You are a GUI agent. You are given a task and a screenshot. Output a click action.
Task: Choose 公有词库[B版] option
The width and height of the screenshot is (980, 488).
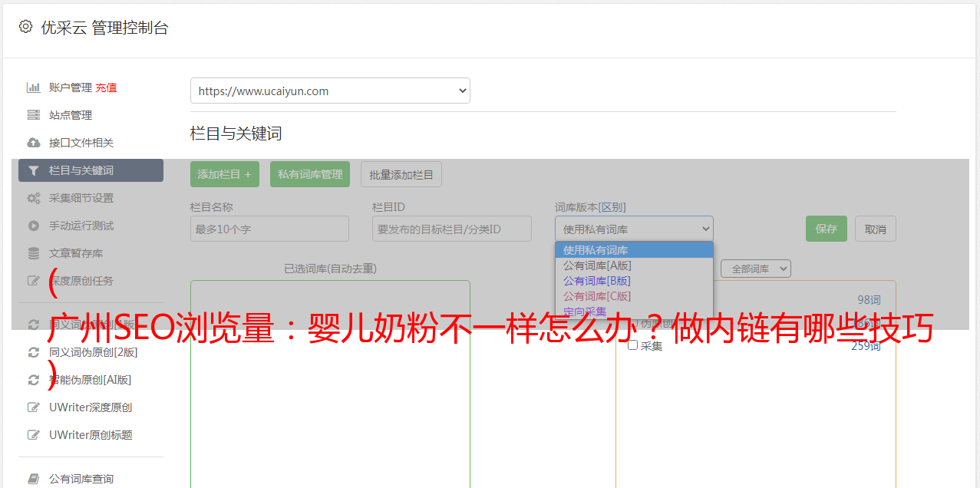634,281
